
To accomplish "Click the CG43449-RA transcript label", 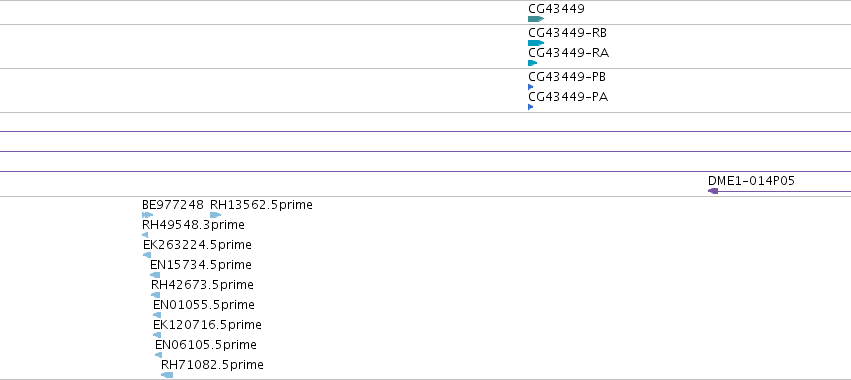I will click(569, 53).
